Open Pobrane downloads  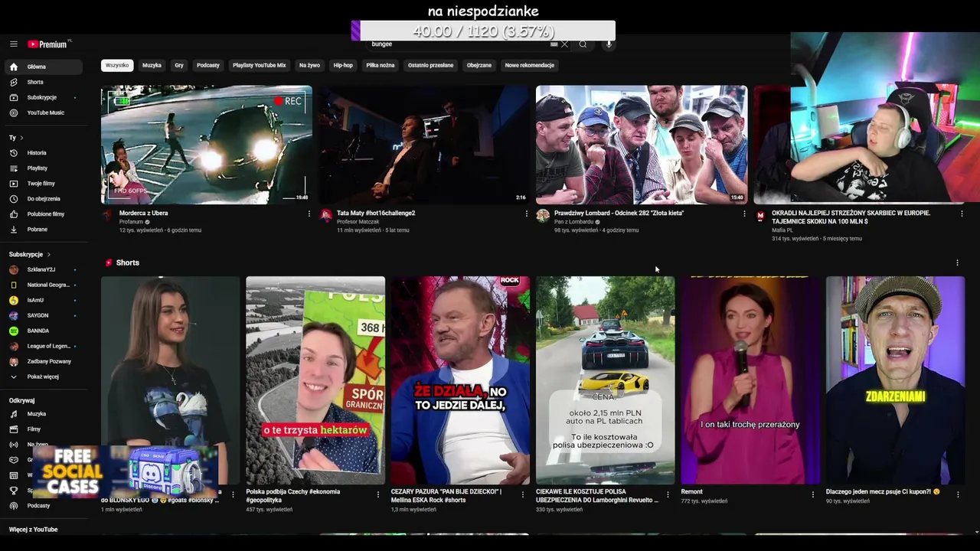pyautogui.click(x=43, y=230)
